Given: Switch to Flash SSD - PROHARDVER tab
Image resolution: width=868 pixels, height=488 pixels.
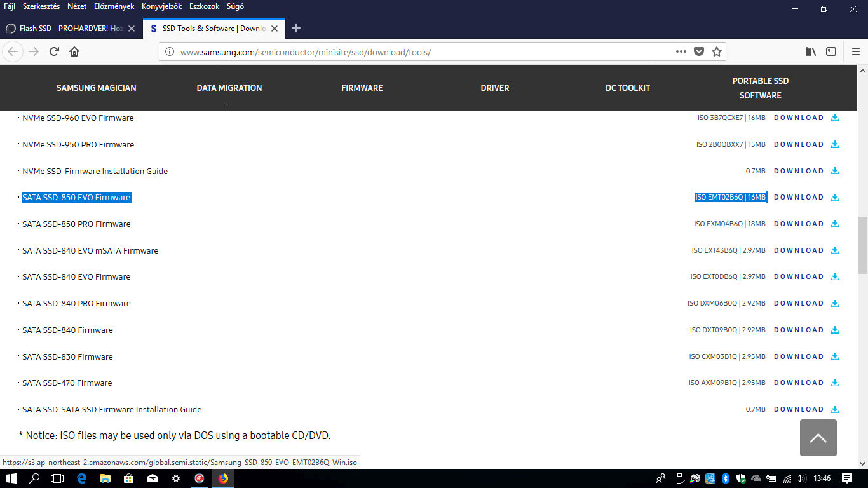Looking at the screenshot, I should point(71,29).
